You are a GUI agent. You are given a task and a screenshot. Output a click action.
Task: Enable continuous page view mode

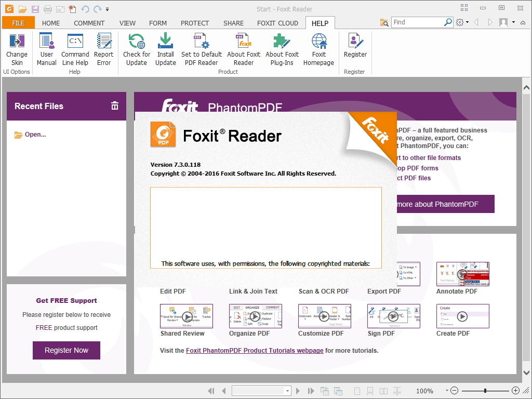pyautogui.click(x=369, y=391)
